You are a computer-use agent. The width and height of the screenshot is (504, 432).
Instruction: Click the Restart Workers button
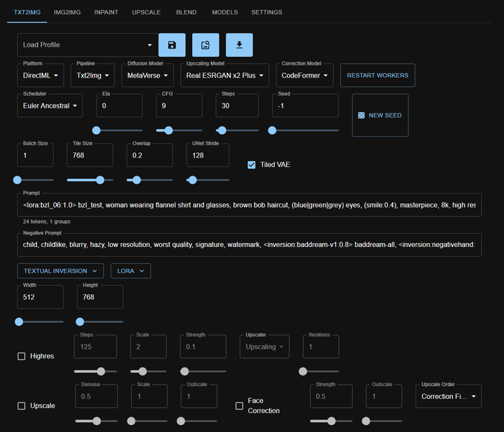click(377, 76)
